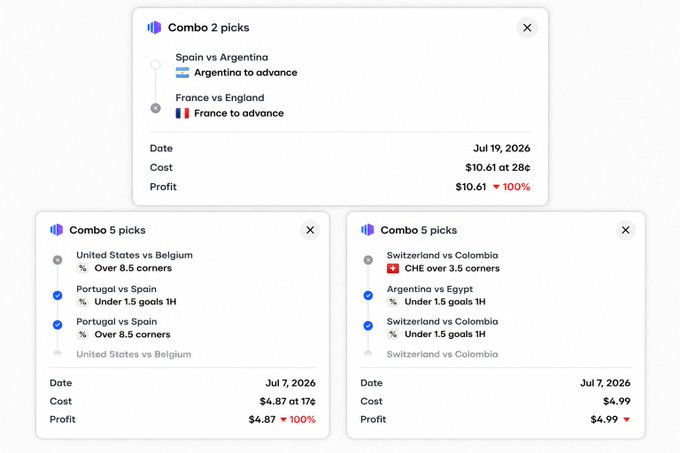Viewport: 680px width, 453px height.
Task: Click the 'CHE over 3.5 corners' pick
Action: (x=452, y=269)
